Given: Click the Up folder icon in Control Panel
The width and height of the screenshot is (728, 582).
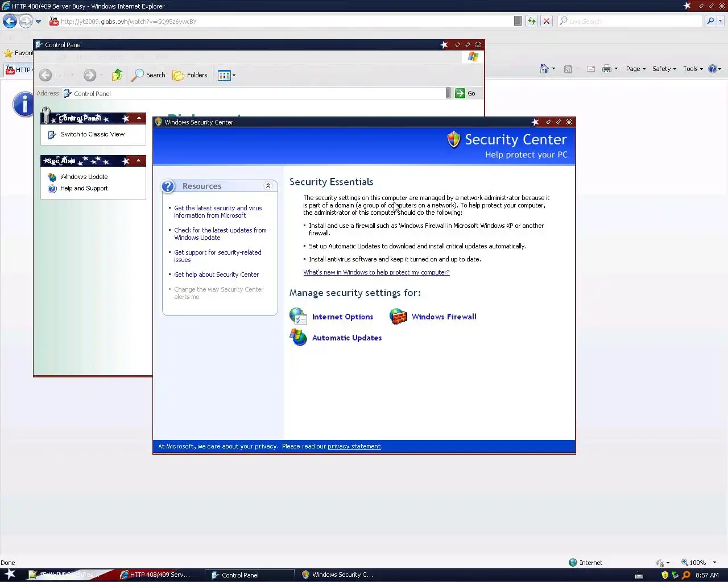Looking at the screenshot, I should tap(117, 75).
